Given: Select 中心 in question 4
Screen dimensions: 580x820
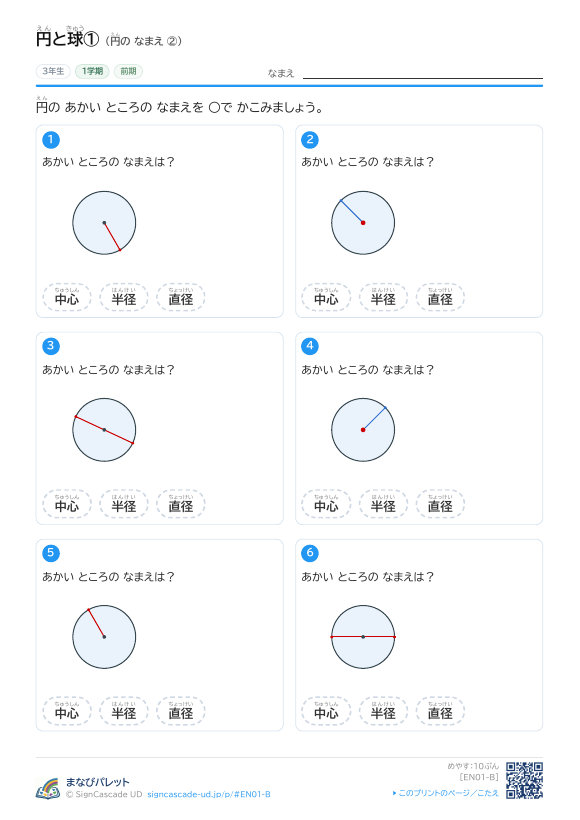Looking at the screenshot, I should 326,504.
